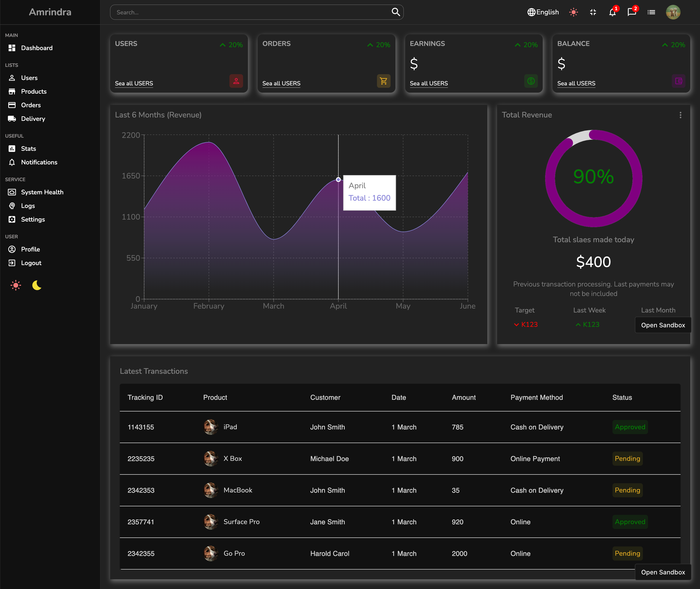Open chat messages showing 2 unread
Screen dimensions: 700x589
click(632, 12)
